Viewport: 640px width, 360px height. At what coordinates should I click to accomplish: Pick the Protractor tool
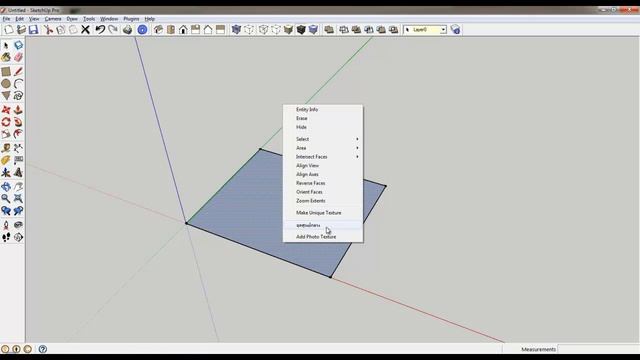pyautogui.click(x=6, y=160)
